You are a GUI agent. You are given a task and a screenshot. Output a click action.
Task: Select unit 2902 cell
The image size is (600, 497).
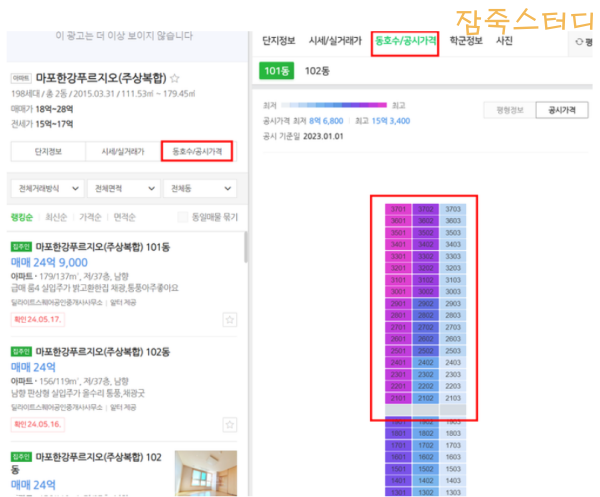coord(426,303)
